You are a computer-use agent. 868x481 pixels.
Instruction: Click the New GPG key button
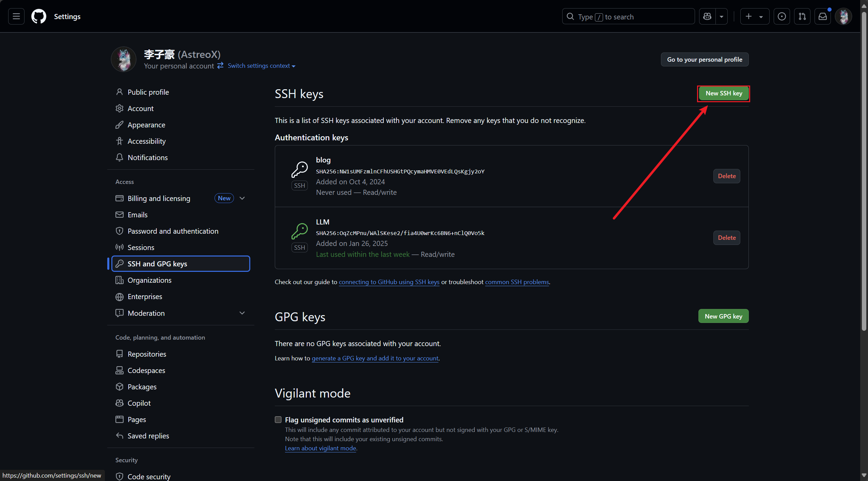[x=723, y=316]
